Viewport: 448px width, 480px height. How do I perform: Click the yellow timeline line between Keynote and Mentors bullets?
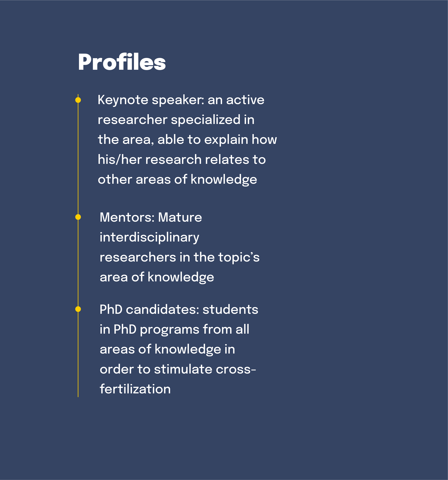click(x=78, y=158)
